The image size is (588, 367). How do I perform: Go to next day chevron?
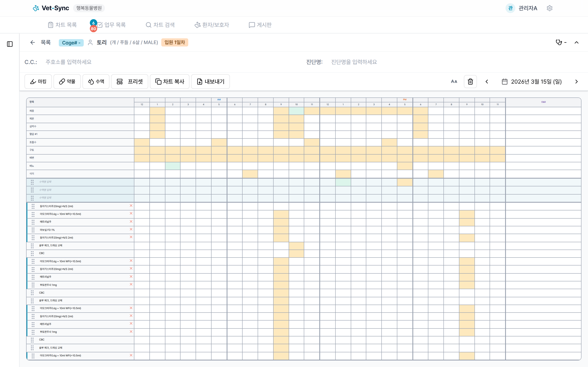(576, 82)
